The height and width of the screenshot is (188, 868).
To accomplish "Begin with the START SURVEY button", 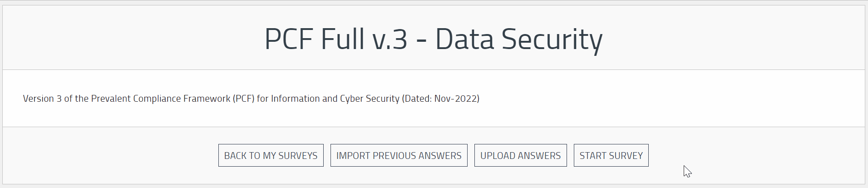I will click(611, 155).
